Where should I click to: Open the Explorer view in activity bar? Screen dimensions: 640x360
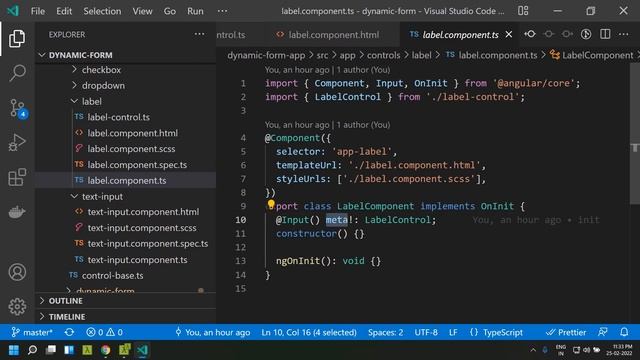17,39
